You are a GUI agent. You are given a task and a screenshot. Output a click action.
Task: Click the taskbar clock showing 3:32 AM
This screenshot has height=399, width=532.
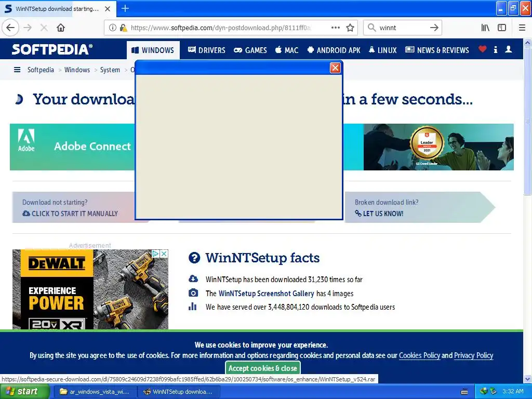tap(513, 391)
